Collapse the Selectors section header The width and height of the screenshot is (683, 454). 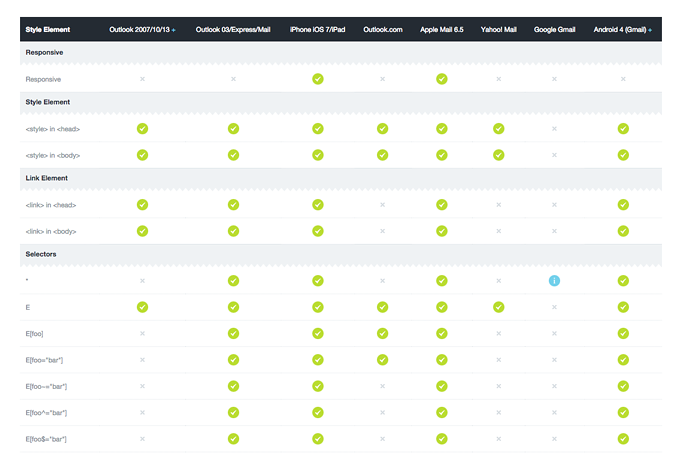coord(42,254)
